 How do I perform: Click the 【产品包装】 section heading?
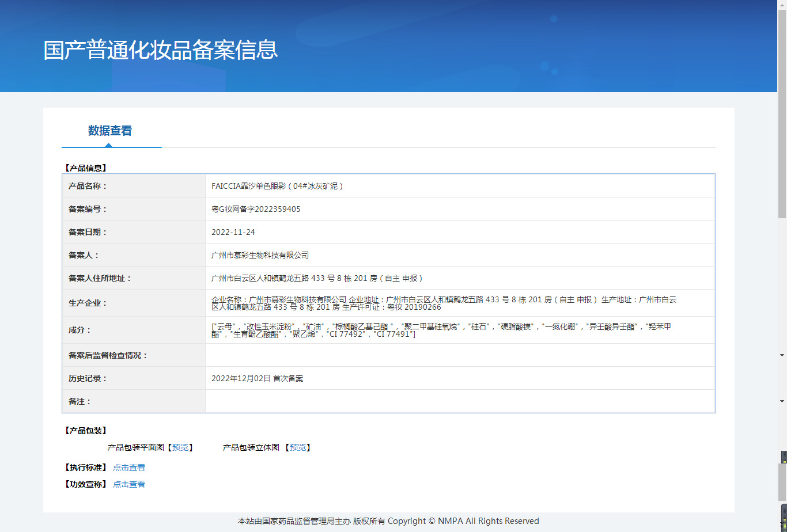[85, 431]
